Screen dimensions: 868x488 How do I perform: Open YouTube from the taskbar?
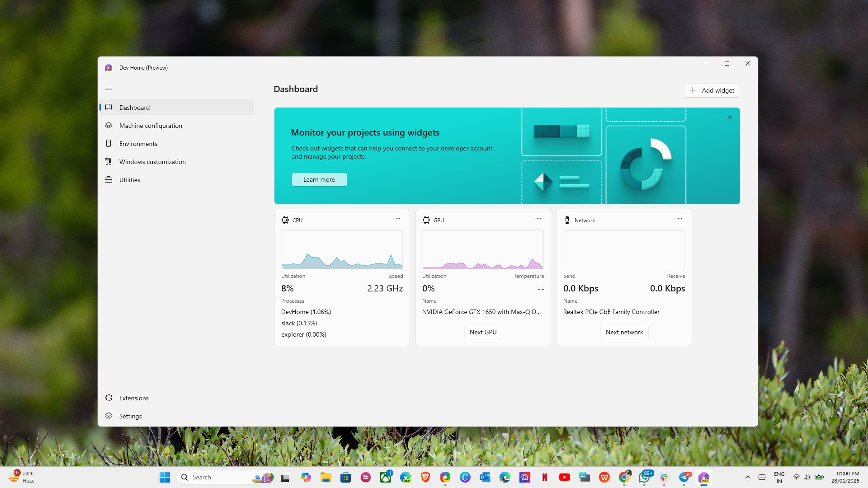[564, 477]
